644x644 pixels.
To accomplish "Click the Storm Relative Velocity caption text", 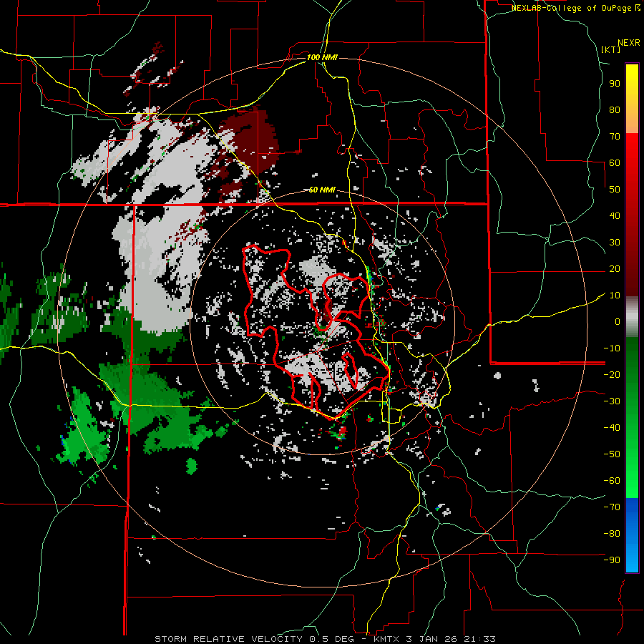I will pos(325,639).
